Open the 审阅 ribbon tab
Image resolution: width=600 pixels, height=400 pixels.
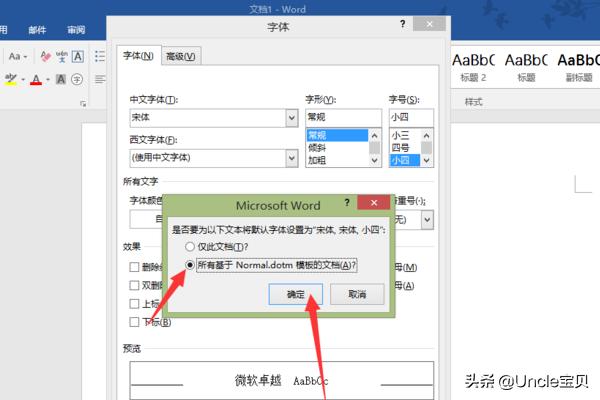click(x=76, y=30)
